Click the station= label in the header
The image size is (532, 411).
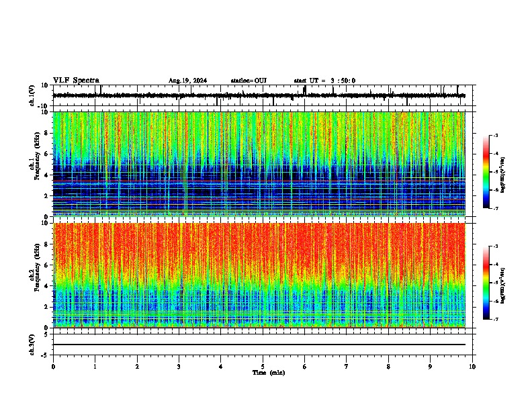(249, 81)
